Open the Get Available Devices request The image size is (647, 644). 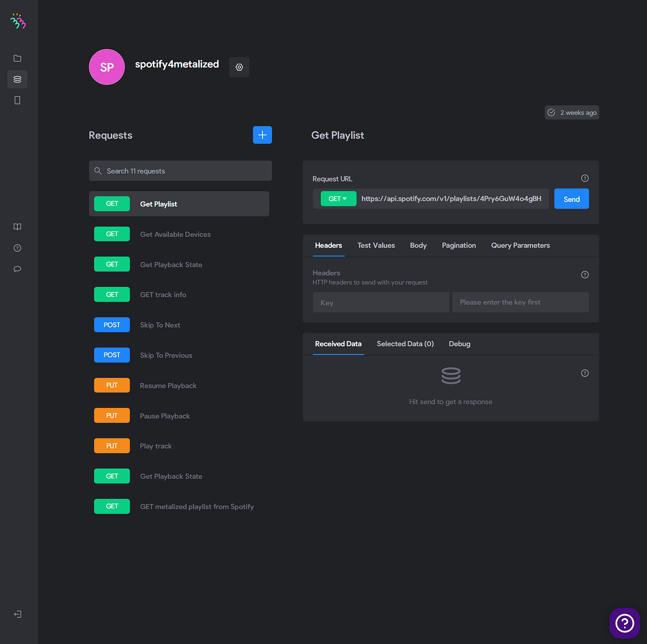pyautogui.click(x=179, y=234)
